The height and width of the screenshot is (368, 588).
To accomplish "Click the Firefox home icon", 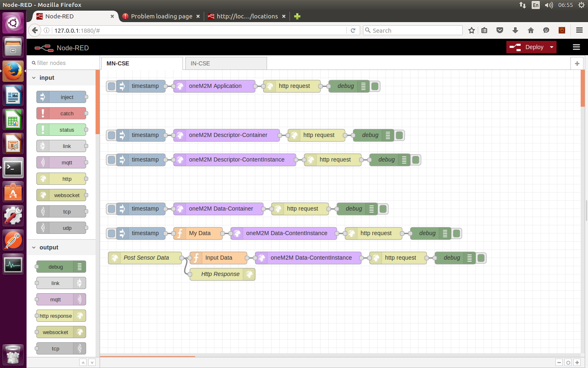I will pos(531,30).
